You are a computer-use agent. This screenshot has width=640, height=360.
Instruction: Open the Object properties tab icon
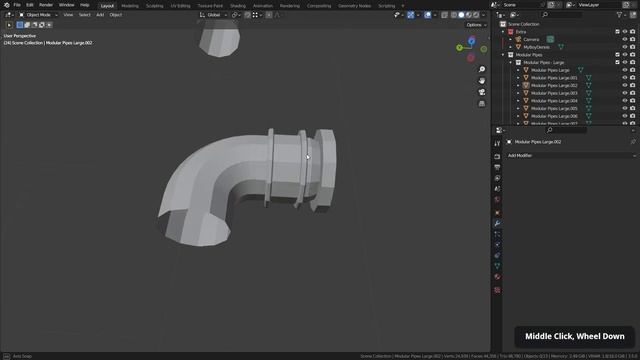[x=497, y=213]
